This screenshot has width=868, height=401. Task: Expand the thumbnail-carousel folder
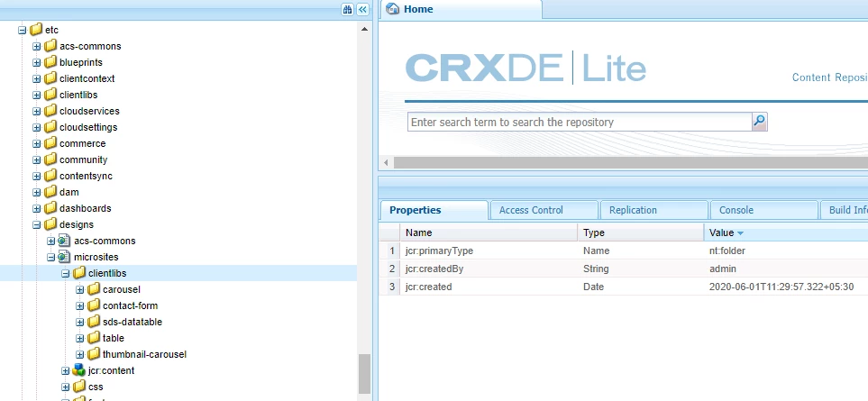pyautogui.click(x=79, y=354)
